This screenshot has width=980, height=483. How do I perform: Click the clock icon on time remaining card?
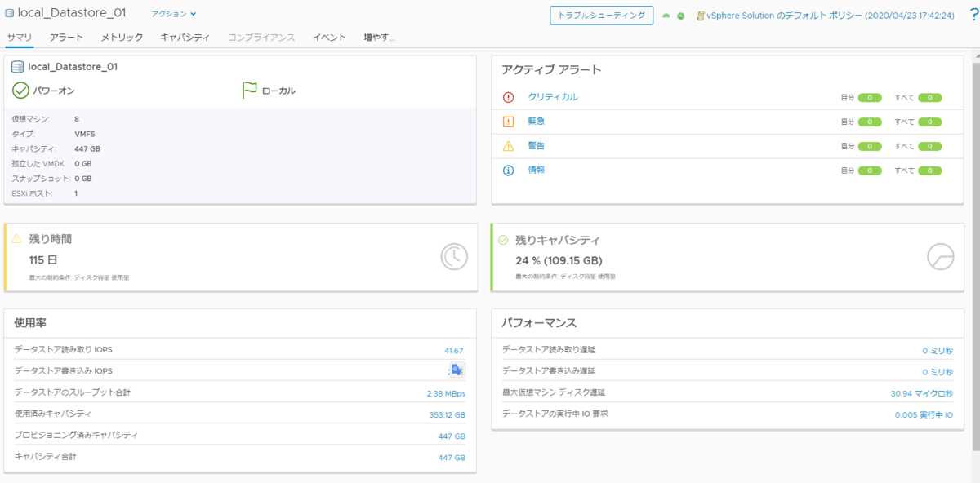(x=454, y=257)
